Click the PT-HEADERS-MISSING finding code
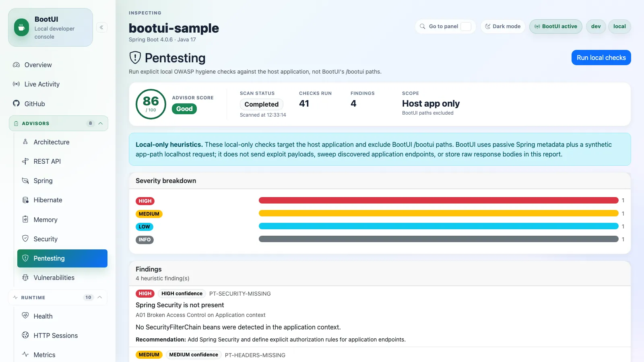The width and height of the screenshot is (644, 362). point(255,355)
